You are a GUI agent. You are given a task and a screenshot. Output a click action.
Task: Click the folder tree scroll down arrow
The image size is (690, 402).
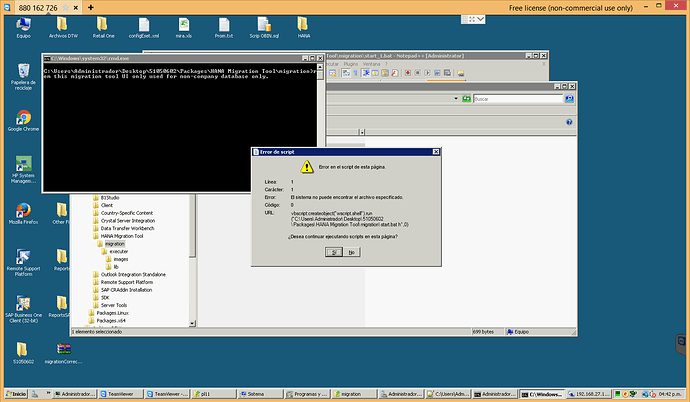192,323
